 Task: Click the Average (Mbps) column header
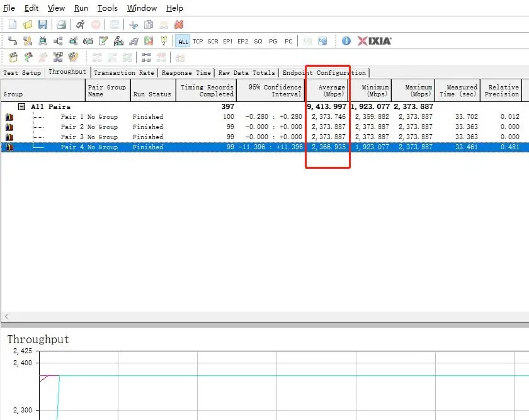tap(327, 90)
